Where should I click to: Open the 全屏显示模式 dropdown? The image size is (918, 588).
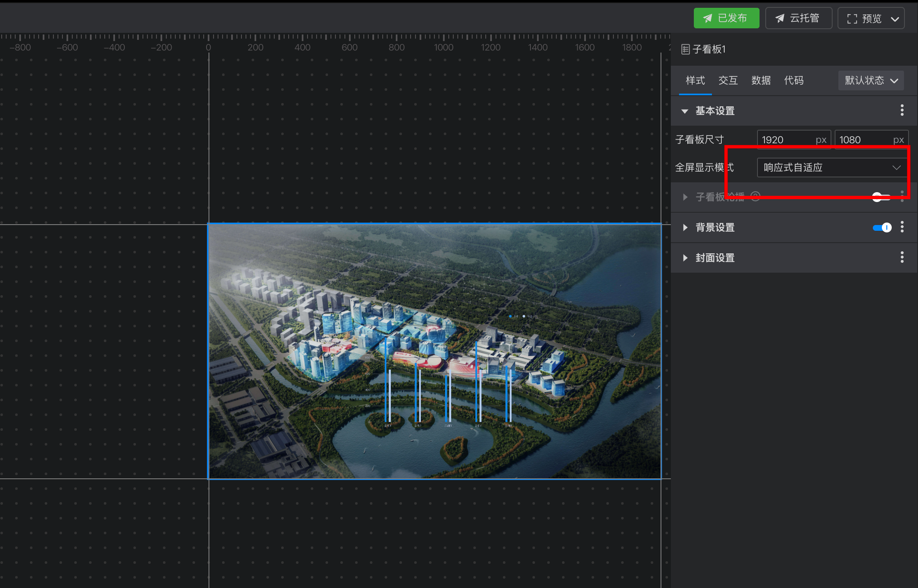pos(832,168)
